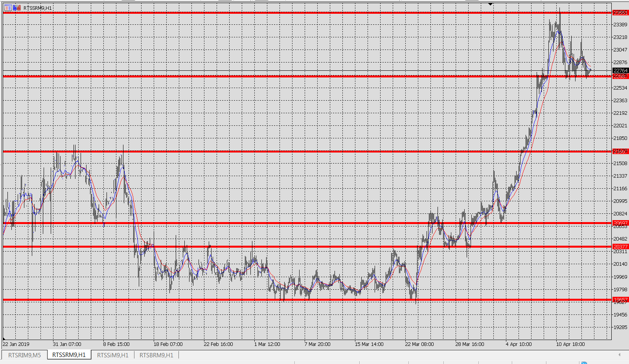Image resolution: width=629 pixels, height=364 pixels.
Task: Click the 23218 price axis label
Action: [x=620, y=37]
